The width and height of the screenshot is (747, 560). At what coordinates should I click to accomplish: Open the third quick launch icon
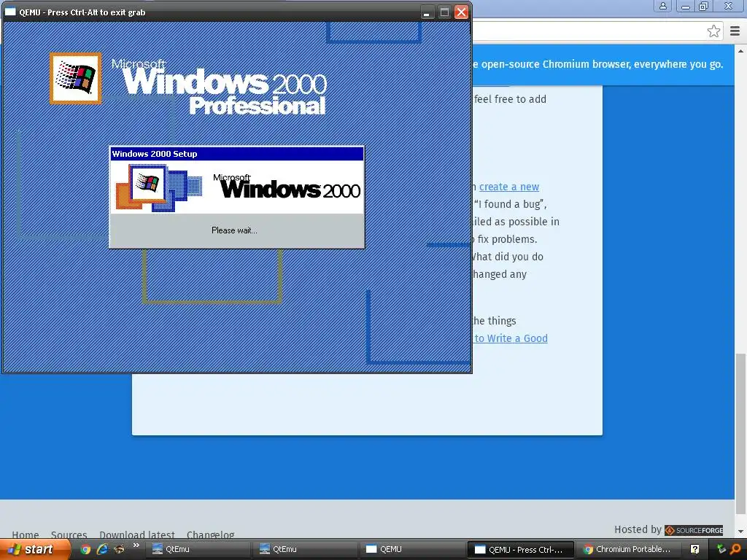point(119,550)
